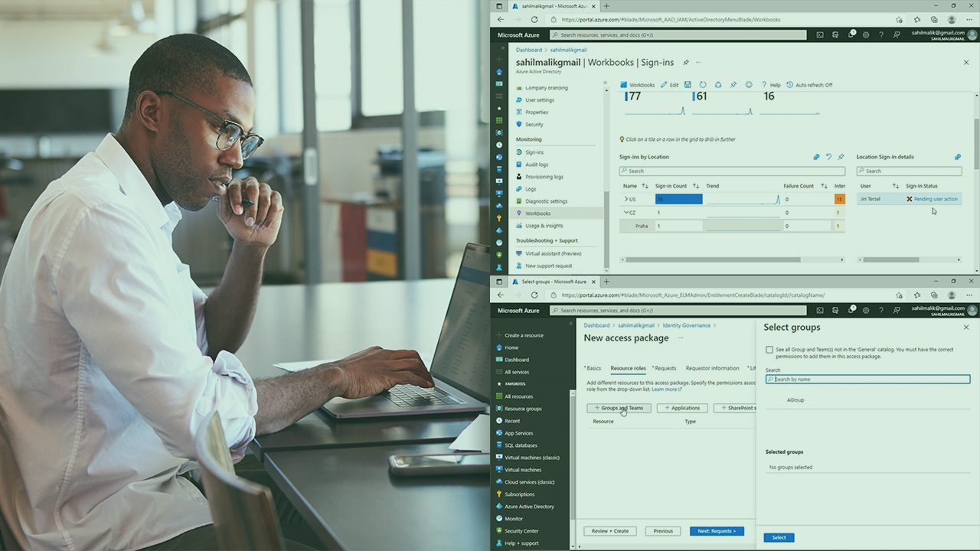The width and height of the screenshot is (980, 551).
Task: Click the undo icon above Sign-ins by Location
Action: [828, 157]
